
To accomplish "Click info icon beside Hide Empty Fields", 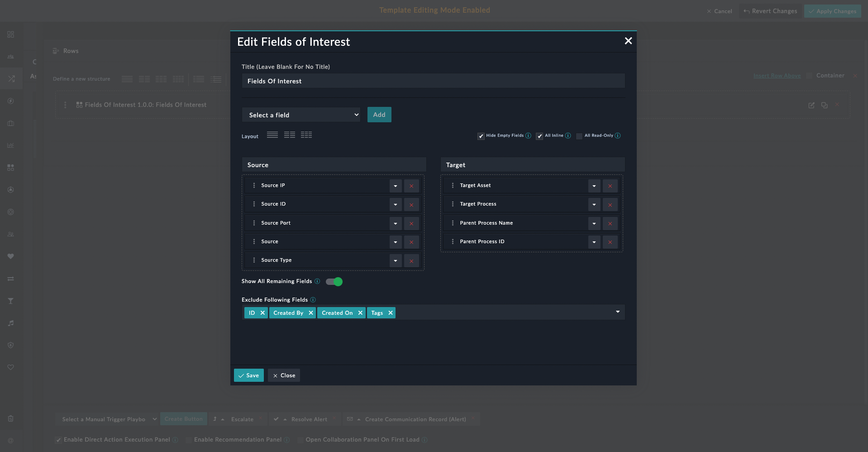I will click(x=528, y=135).
